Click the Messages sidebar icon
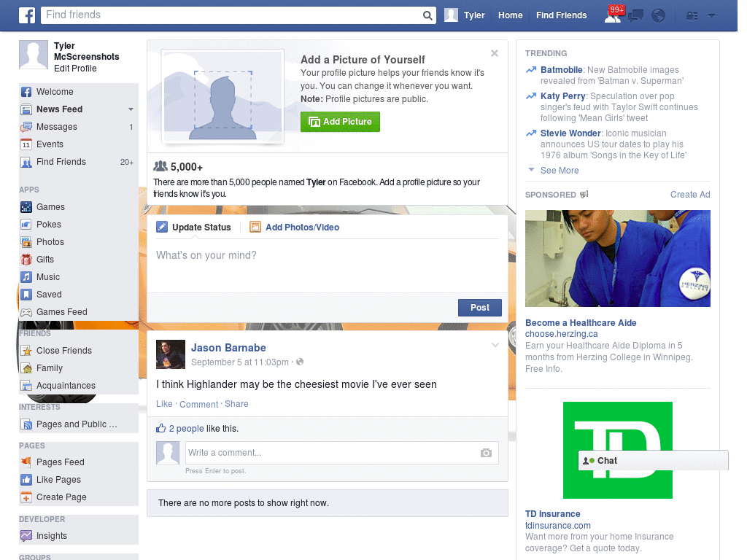Screen dimensions: 747x560 coord(26,127)
